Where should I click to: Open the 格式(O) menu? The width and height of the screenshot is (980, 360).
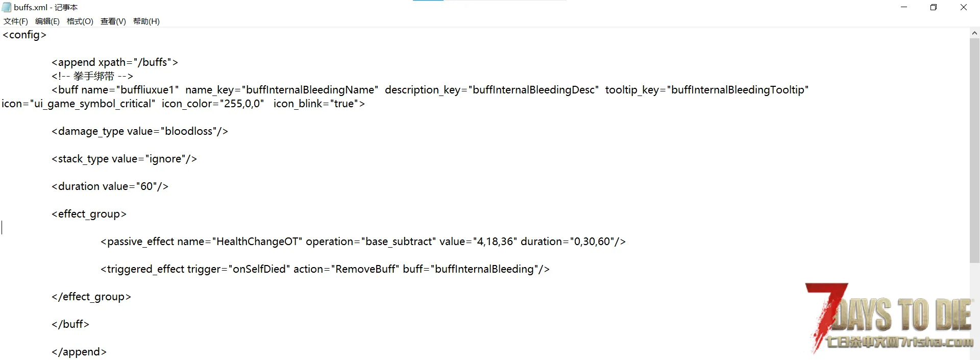pos(80,21)
